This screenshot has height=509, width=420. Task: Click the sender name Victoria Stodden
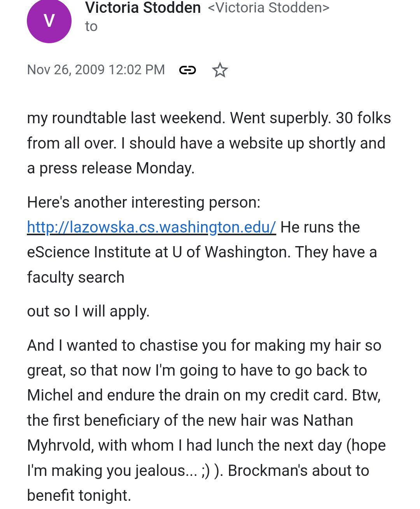point(143,8)
